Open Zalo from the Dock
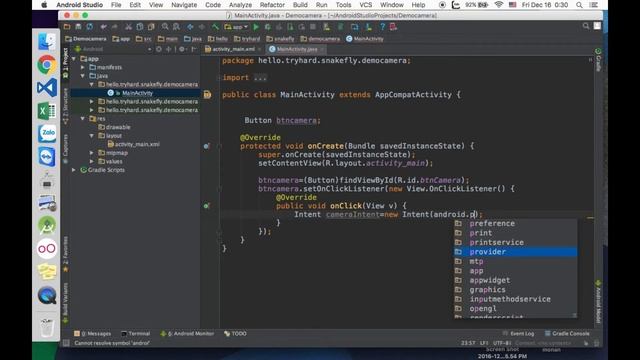The image size is (640, 360). [x=47, y=133]
